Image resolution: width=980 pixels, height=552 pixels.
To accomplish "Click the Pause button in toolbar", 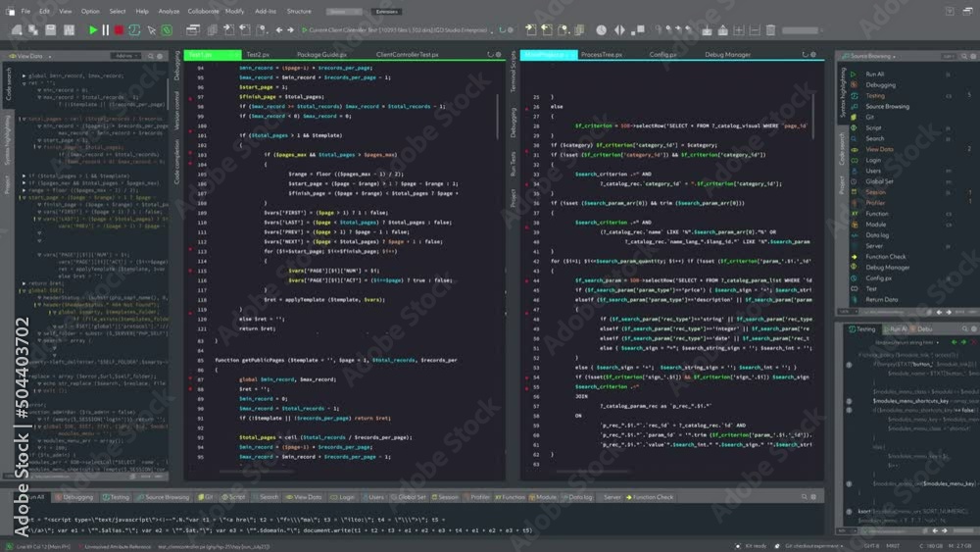I will [x=106, y=29].
